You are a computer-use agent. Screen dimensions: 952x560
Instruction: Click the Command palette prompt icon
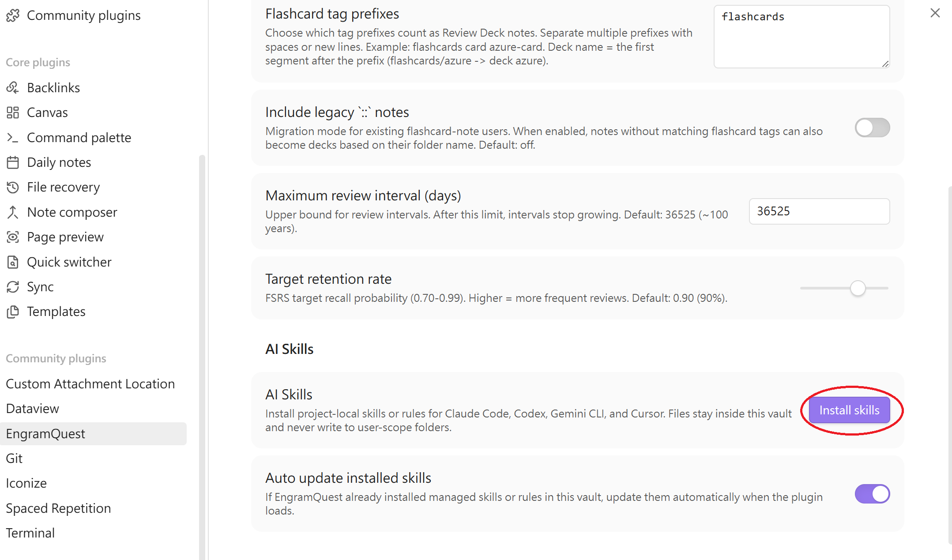click(13, 138)
